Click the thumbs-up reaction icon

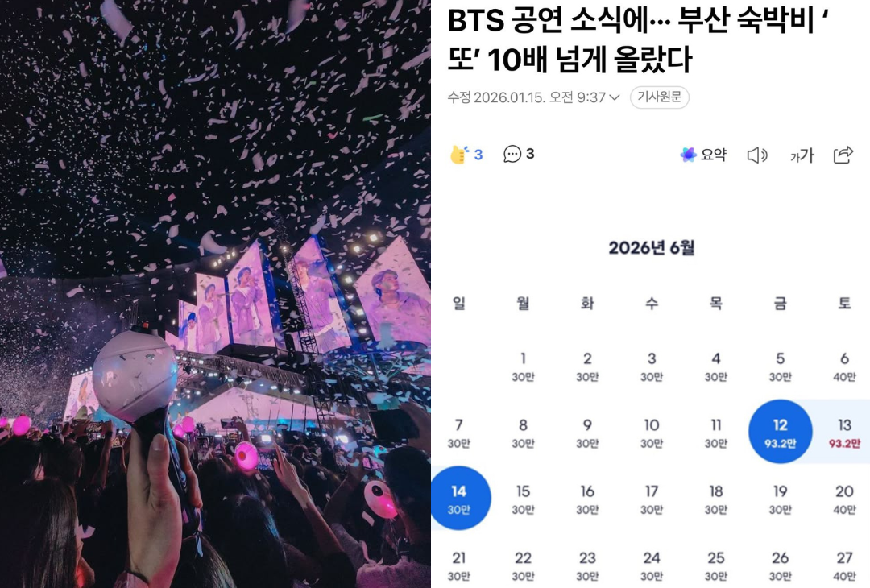pos(459,154)
